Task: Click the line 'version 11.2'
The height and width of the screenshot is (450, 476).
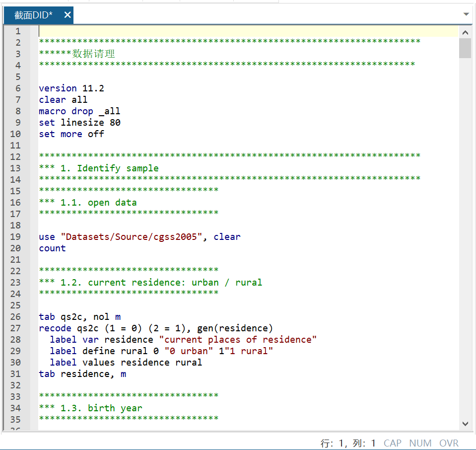Action: pos(71,88)
